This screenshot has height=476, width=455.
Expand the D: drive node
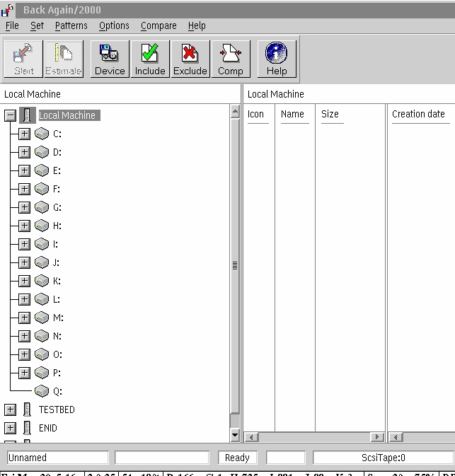(x=24, y=152)
